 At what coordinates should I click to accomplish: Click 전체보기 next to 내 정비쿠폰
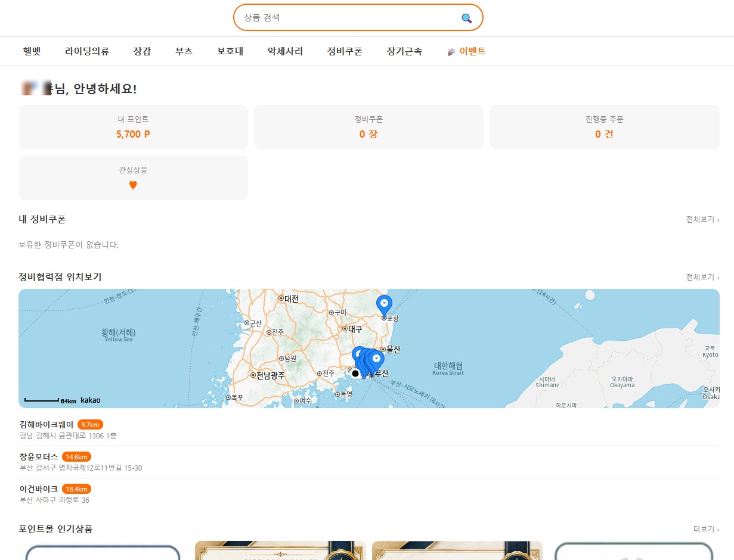(x=702, y=219)
